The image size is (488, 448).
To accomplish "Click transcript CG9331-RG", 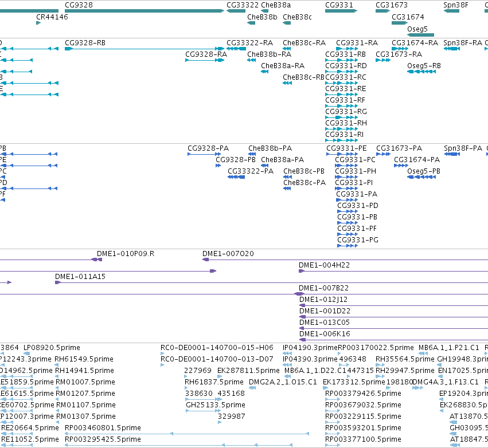I will pyautogui.click(x=341, y=117).
